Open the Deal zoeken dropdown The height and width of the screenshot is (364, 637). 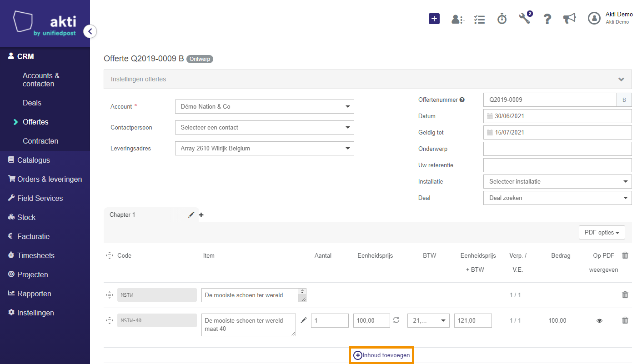[557, 198]
